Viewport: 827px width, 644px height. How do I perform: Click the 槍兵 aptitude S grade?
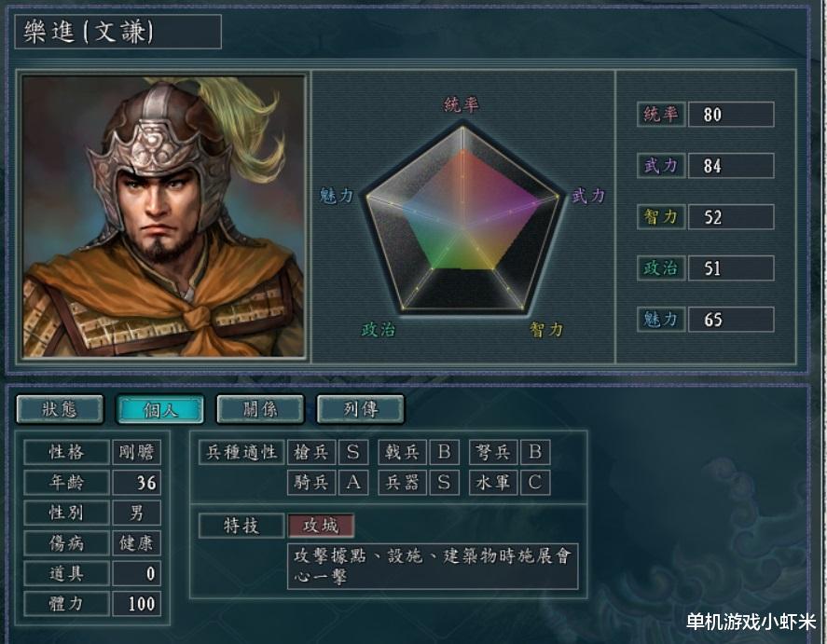pos(352,452)
